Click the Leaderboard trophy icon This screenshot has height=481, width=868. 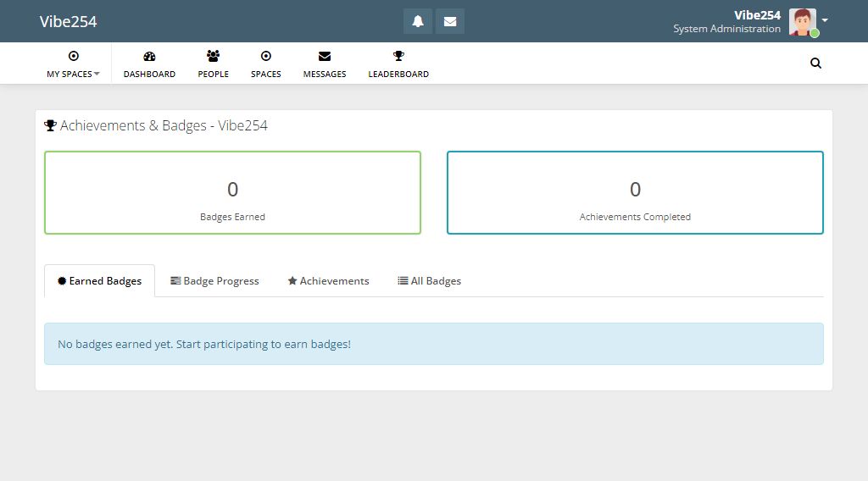pyautogui.click(x=398, y=56)
